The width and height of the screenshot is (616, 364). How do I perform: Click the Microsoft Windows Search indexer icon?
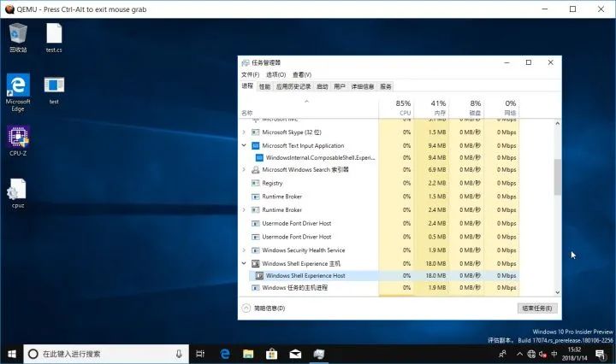click(x=255, y=170)
